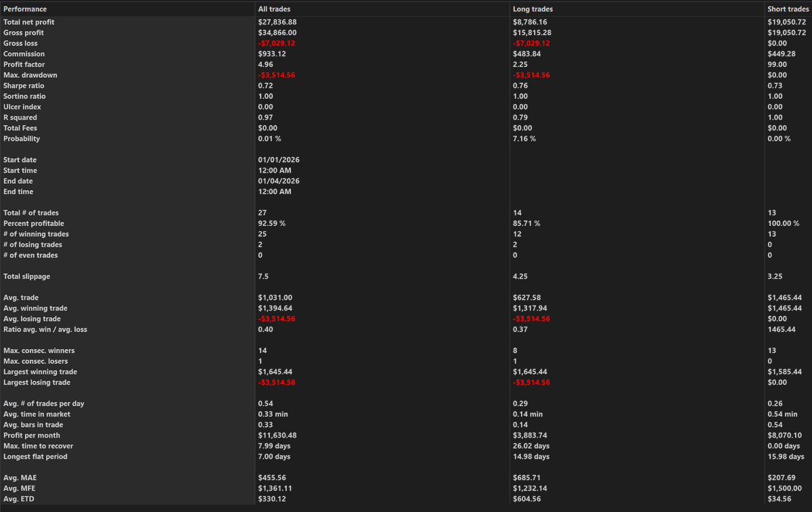The image size is (812, 512).
Task: Click the $207.69 short average MAE value
Action: tap(783, 478)
